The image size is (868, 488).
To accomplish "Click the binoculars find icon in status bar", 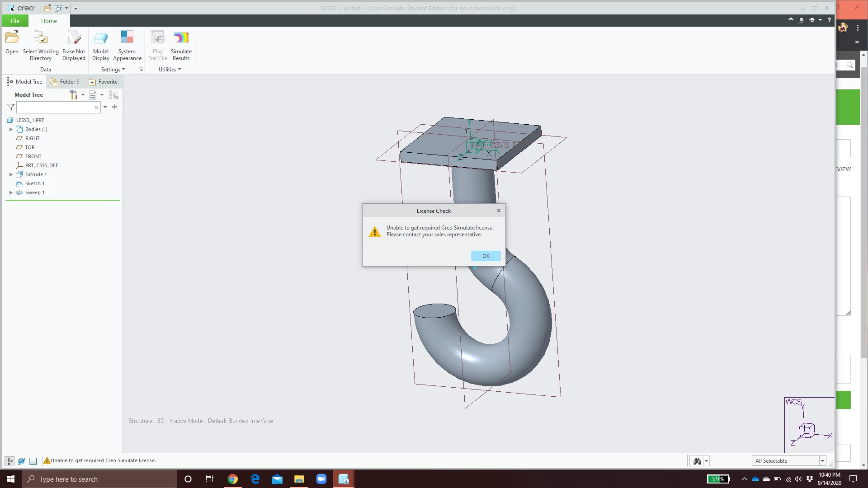I will [x=697, y=461].
